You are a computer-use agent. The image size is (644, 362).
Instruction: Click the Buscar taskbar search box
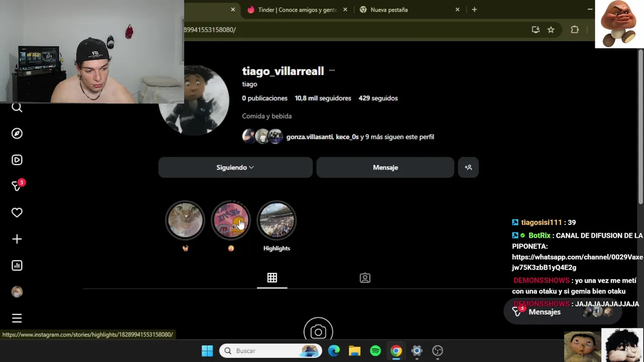point(271,351)
